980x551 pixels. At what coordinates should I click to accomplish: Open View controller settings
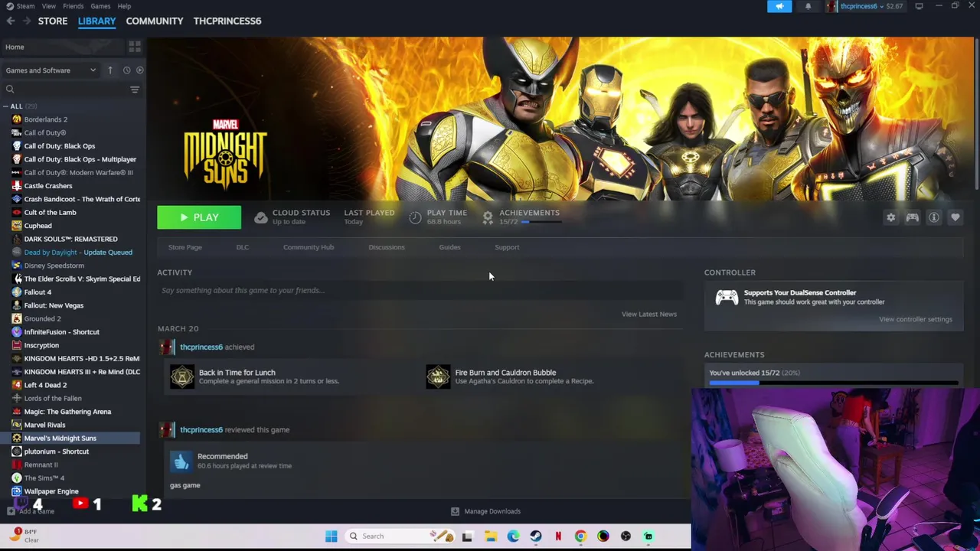point(916,319)
